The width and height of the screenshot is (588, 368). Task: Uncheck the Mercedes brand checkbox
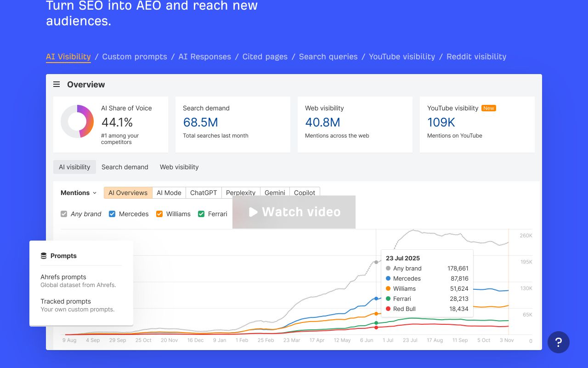click(x=112, y=214)
